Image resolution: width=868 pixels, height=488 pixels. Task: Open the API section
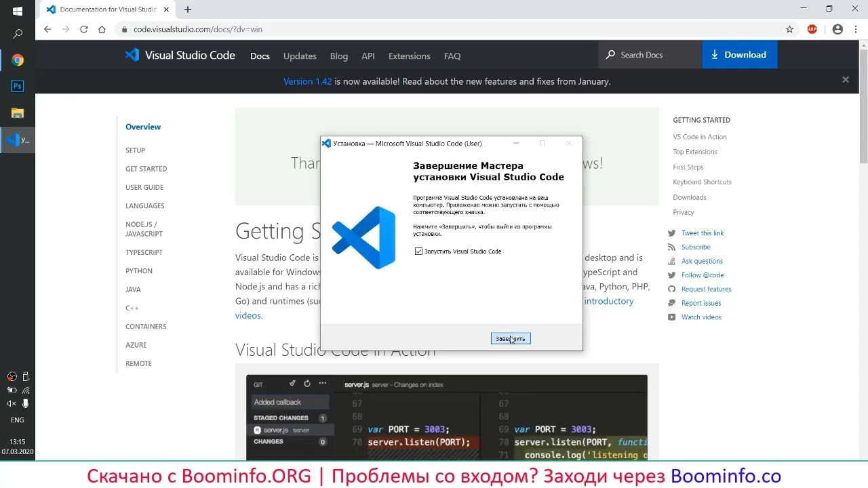pyautogui.click(x=368, y=56)
